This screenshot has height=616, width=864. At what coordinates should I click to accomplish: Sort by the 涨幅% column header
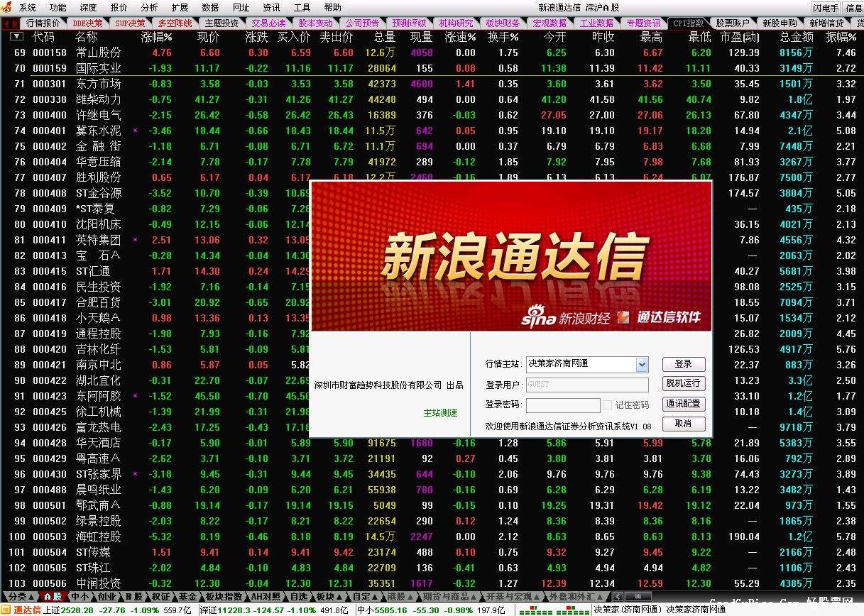(x=156, y=37)
